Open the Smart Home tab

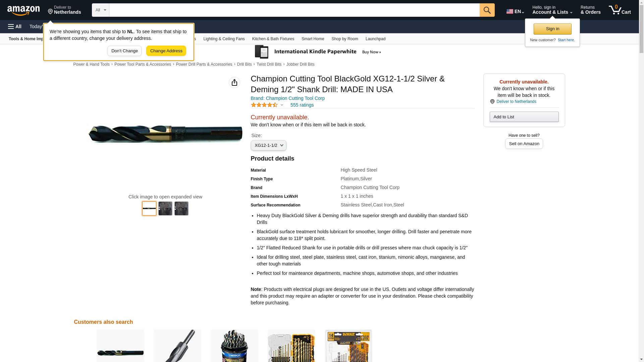click(x=313, y=39)
